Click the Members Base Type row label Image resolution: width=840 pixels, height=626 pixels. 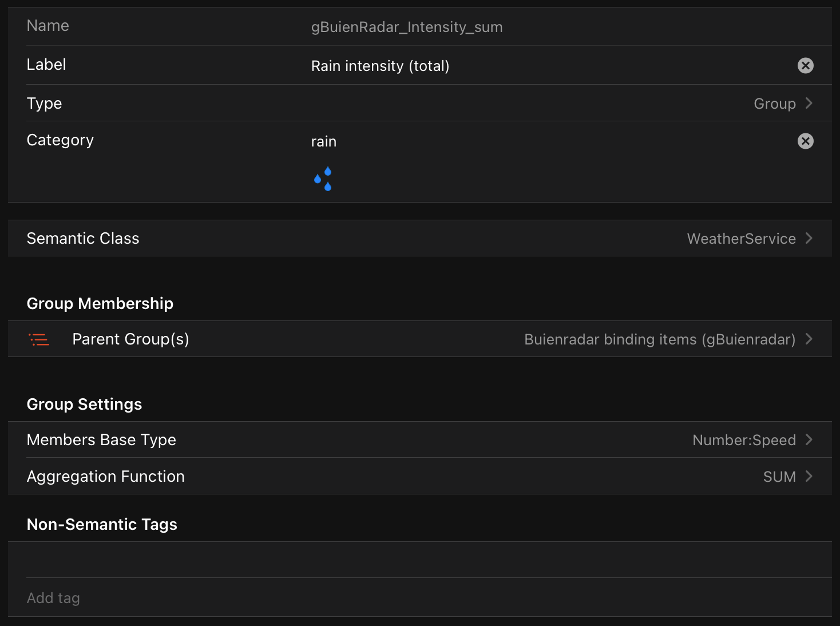101,440
